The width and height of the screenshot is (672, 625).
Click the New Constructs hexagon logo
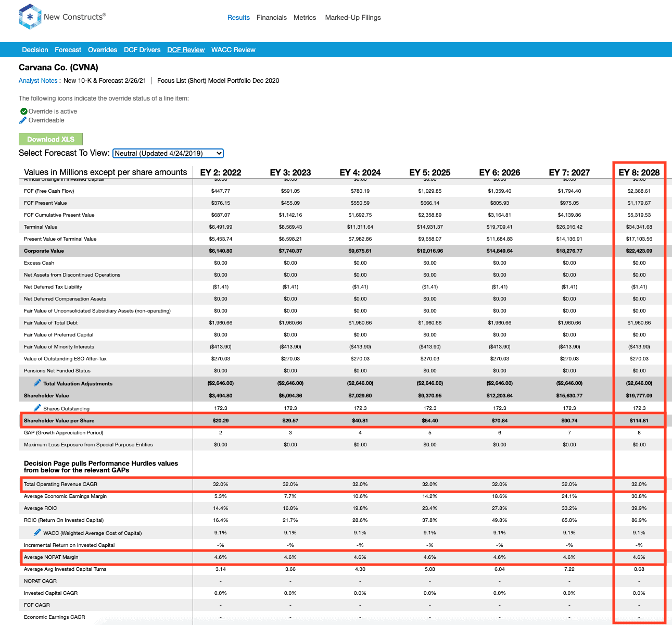30,17
